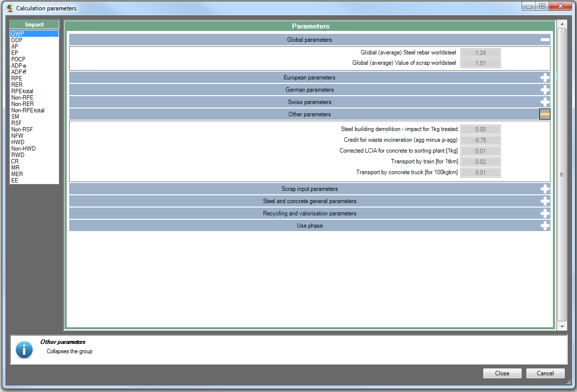Expand the Scrap input parameters group
Image resolution: width=577 pixels, height=392 pixels.
pyautogui.click(x=545, y=189)
